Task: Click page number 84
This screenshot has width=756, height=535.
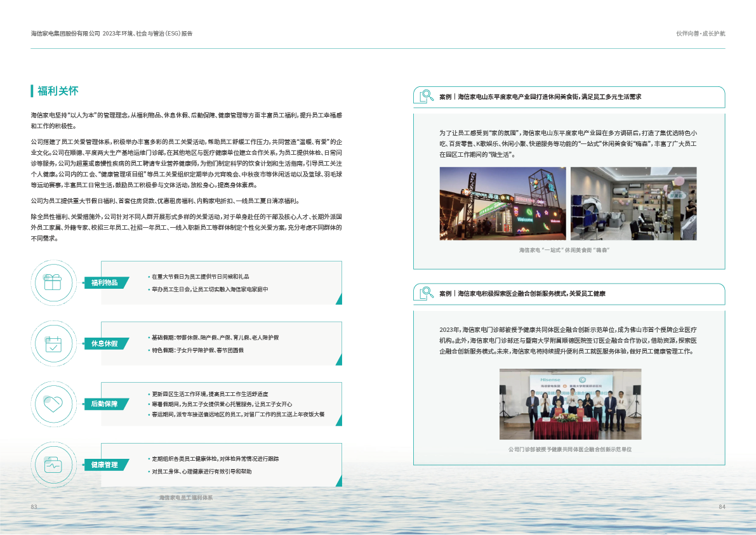Action: click(721, 506)
